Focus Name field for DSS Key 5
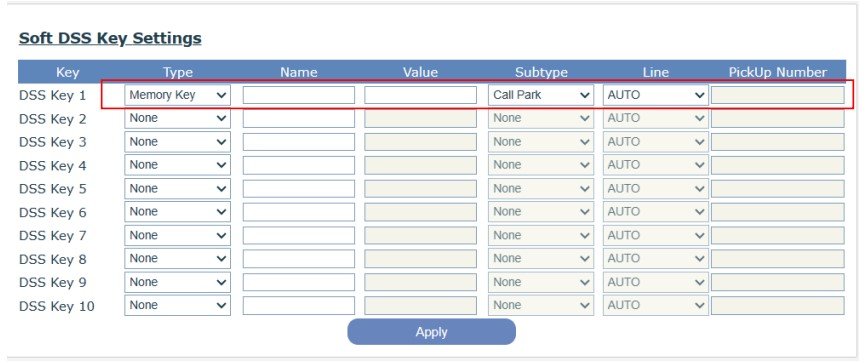Viewport: 866px width, 363px height. click(299, 188)
